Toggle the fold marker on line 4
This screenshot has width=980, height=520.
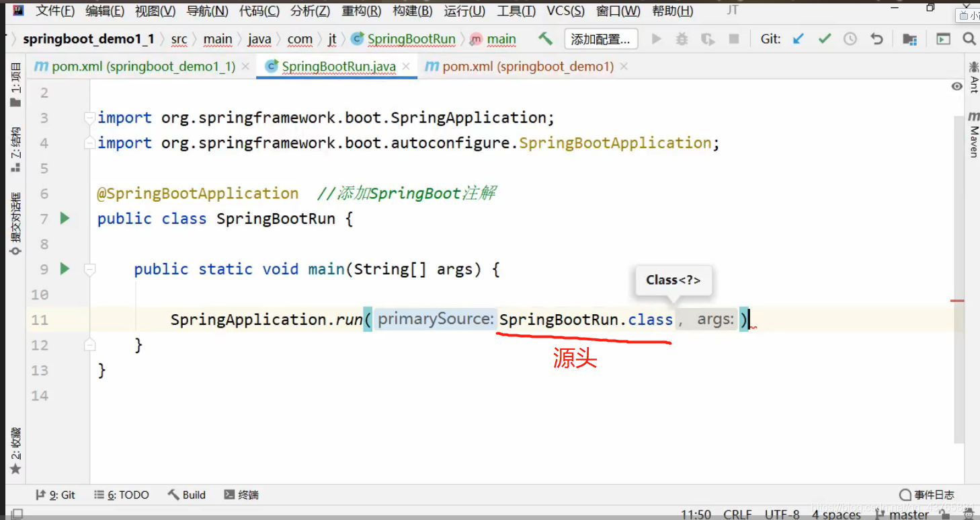coord(89,143)
